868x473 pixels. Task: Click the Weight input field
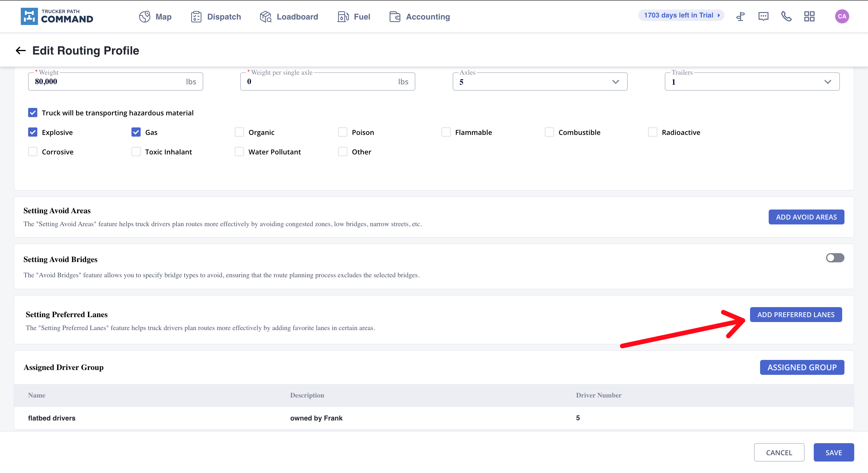pyautogui.click(x=108, y=82)
